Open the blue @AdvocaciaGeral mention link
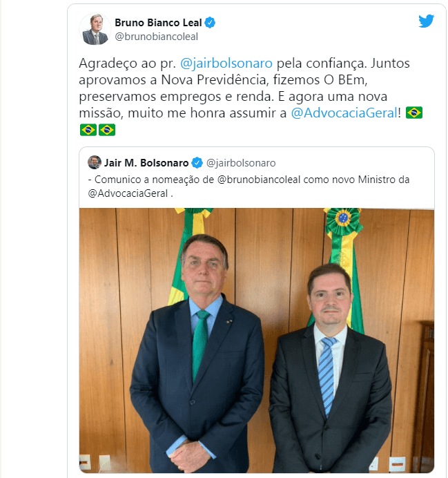Screen dimensions: 448x478 [x=344, y=113]
